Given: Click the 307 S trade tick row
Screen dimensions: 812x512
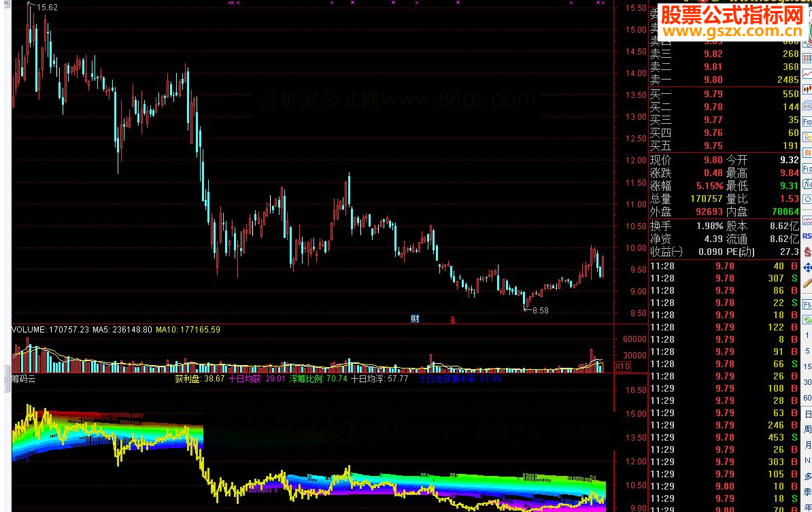Looking at the screenshot, I should click(724, 279).
